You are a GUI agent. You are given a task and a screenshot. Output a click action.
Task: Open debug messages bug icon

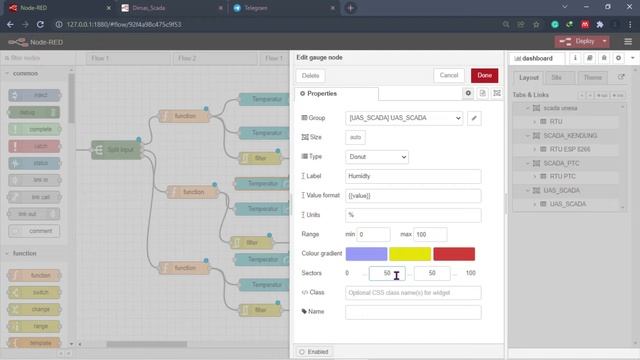[604, 58]
